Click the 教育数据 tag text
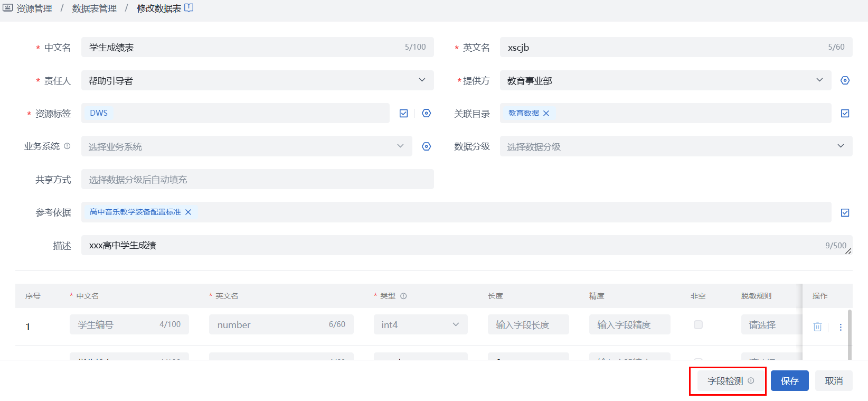This screenshot has height=401, width=868. click(524, 113)
